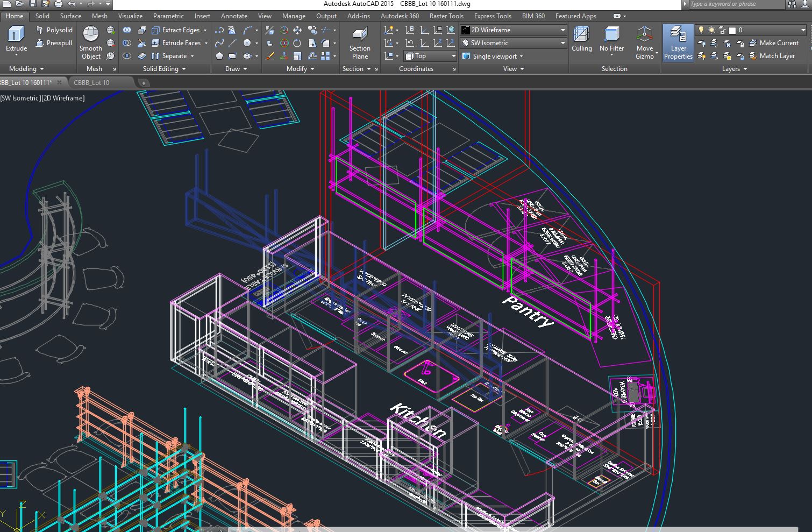Open the CBBB_Lot 10 drawing tab
812x532 pixels.
point(91,82)
